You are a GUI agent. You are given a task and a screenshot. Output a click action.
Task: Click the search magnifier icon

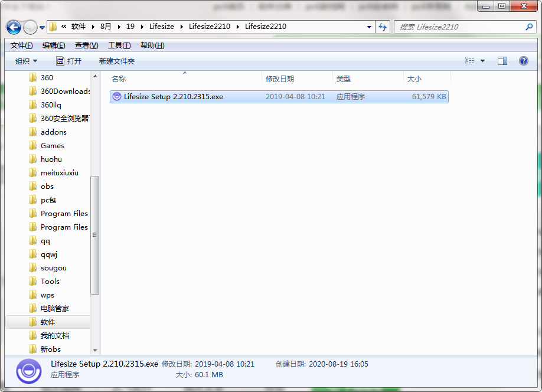click(529, 27)
